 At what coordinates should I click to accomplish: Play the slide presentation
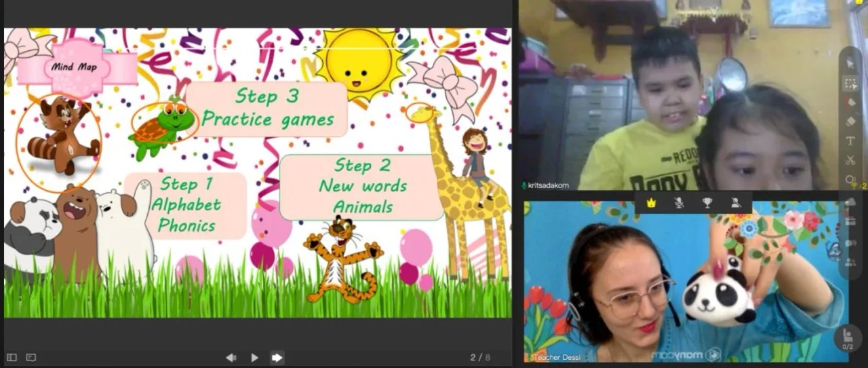pos(254,357)
